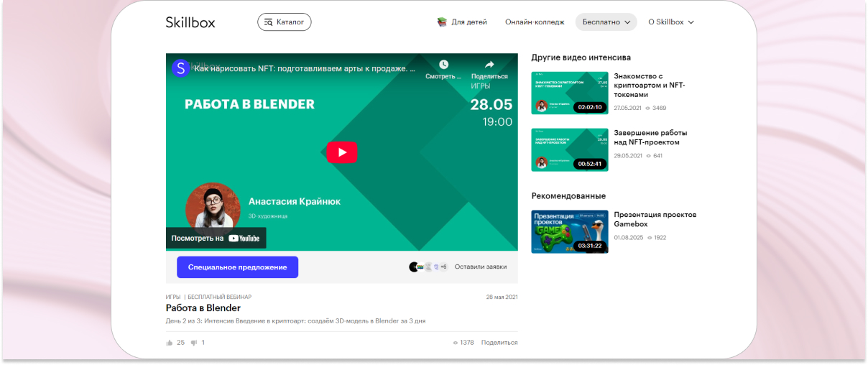Screen dimensions: 868x365
Task: Open Знакомство с криптоартом video thumbnail
Action: click(x=569, y=93)
